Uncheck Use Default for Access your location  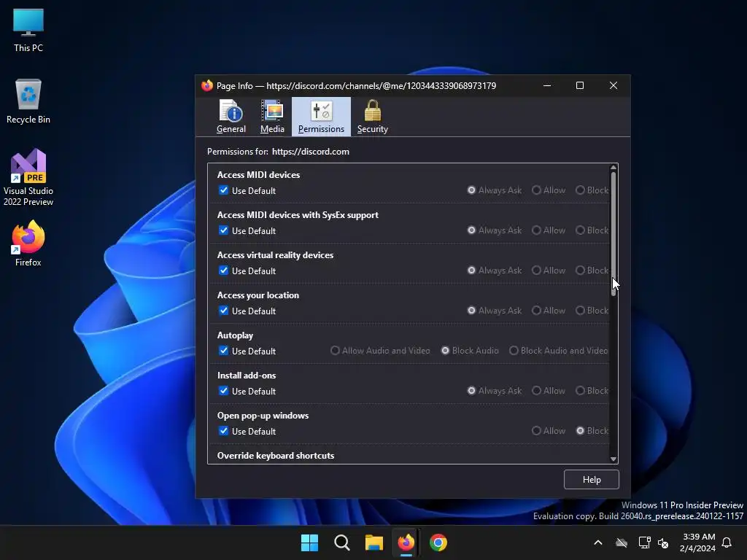(223, 311)
